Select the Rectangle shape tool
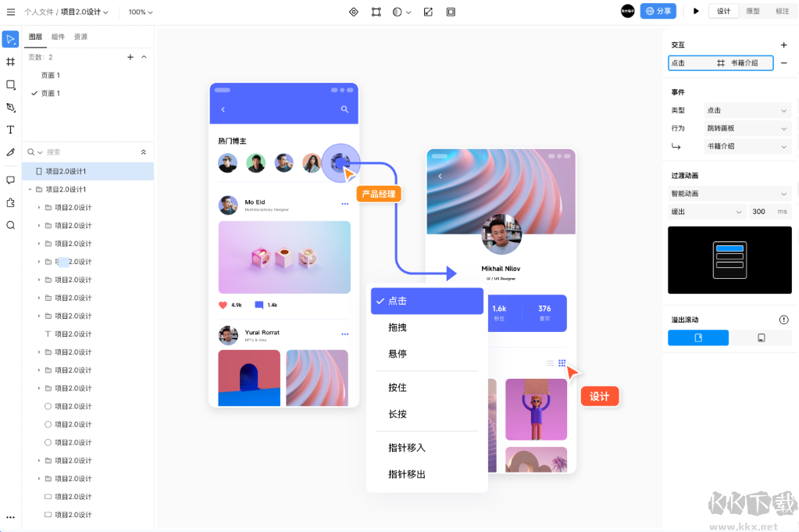Screen dimensions: 799x532 [x=11, y=84]
